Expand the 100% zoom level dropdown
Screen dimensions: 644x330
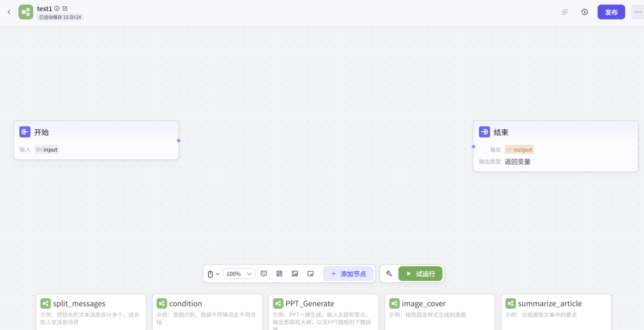click(x=239, y=274)
